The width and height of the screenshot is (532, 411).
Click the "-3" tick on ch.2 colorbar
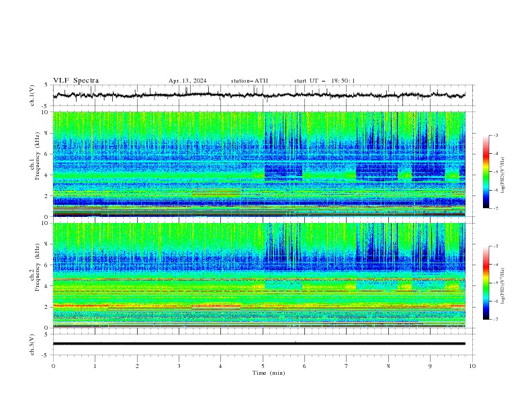[x=496, y=246]
